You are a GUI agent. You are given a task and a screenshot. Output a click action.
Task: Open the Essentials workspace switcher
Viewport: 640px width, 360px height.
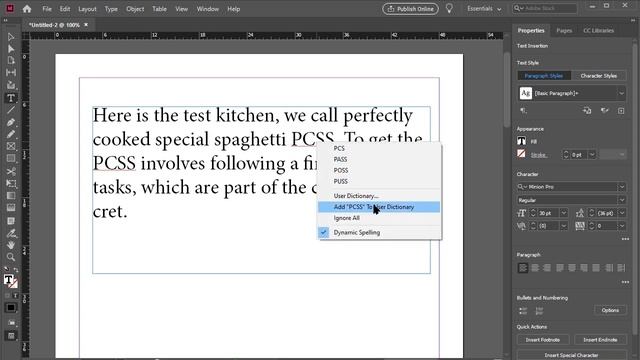[484, 9]
